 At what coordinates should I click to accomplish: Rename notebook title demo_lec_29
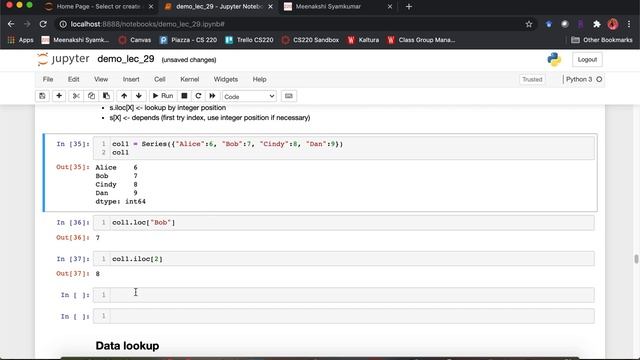point(126,59)
